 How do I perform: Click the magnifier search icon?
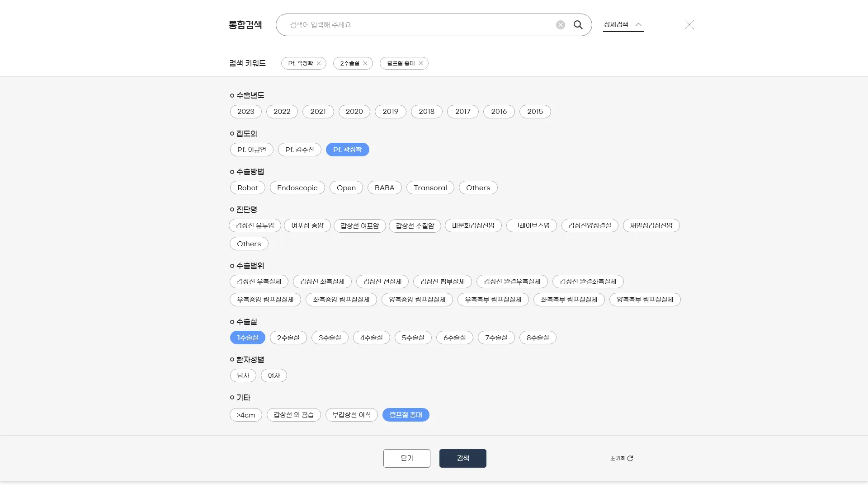pyautogui.click(x=578, y=25)
